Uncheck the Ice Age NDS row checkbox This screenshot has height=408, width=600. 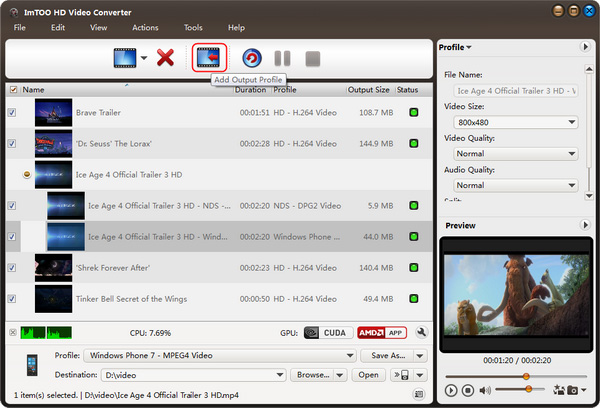pos(12,206)
